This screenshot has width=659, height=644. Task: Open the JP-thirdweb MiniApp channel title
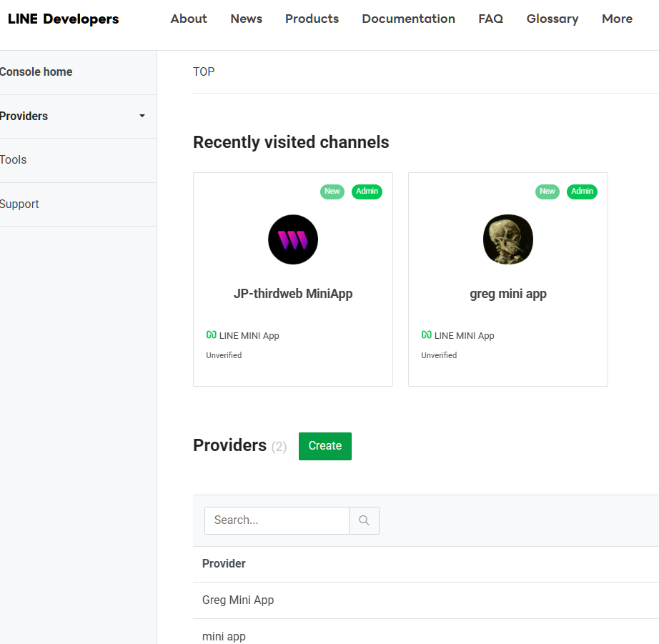tap(293, 294)
